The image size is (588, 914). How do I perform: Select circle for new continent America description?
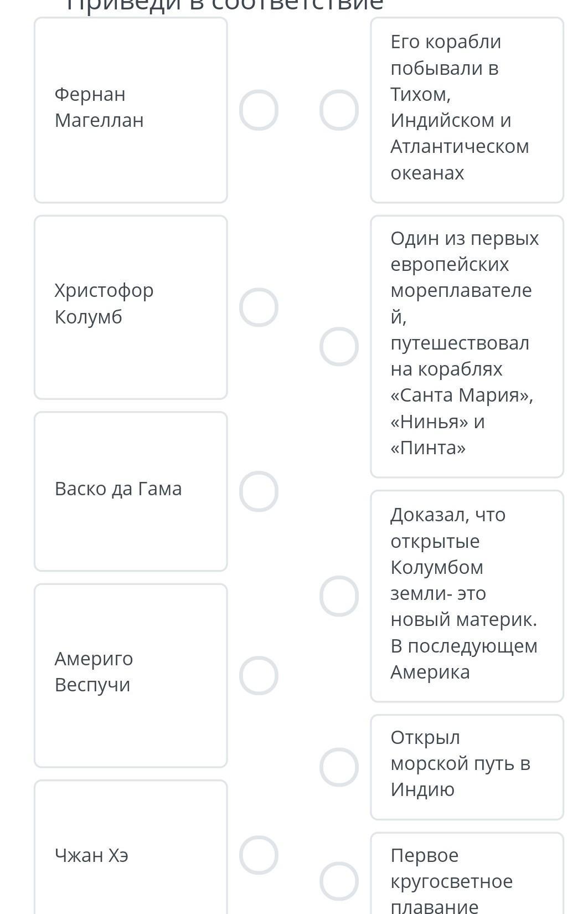(339, 595)
